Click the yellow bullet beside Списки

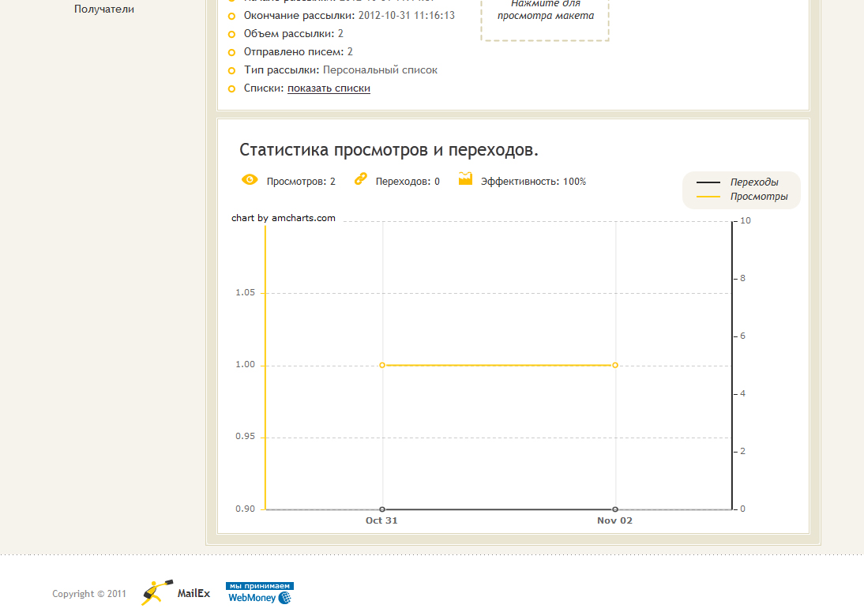pos(231,88)
